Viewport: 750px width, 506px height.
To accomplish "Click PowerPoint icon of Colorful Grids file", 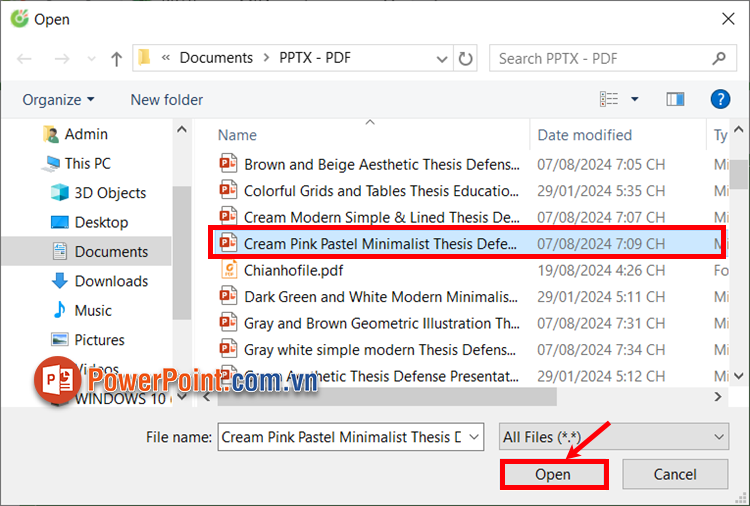I will (x=228, y=190).
